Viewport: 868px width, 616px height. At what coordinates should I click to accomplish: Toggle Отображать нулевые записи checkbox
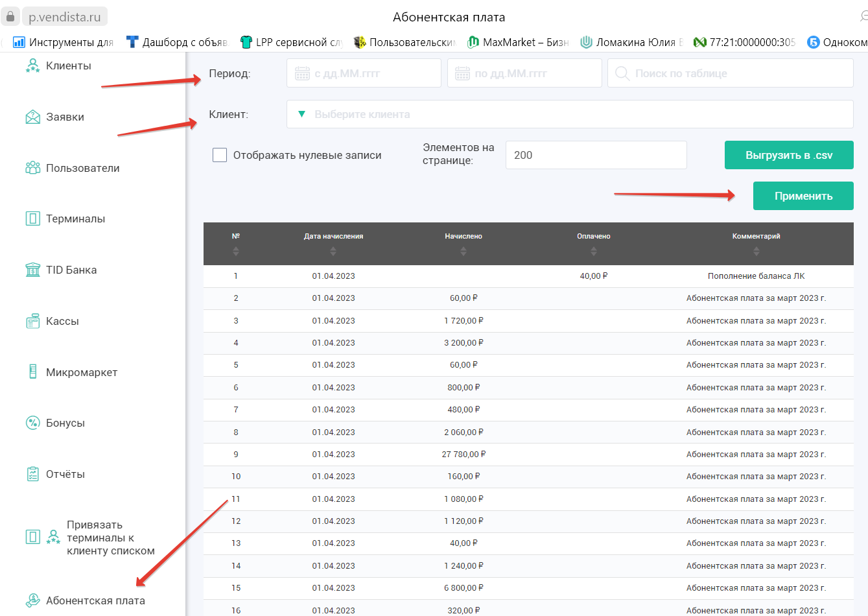click(220, 155)
